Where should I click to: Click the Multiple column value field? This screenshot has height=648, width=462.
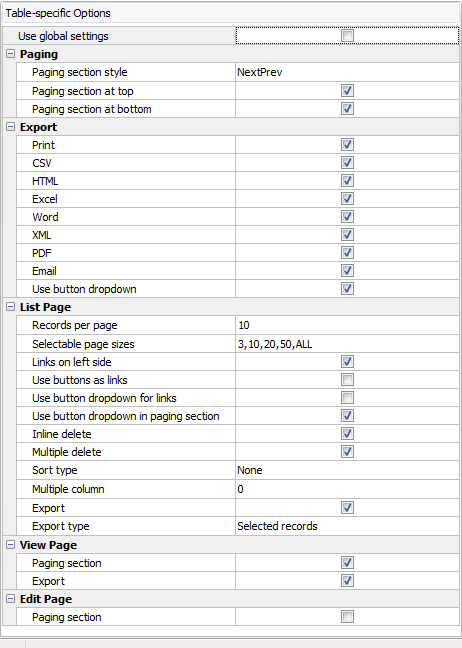pyautogui.click(x=347, y=489)
